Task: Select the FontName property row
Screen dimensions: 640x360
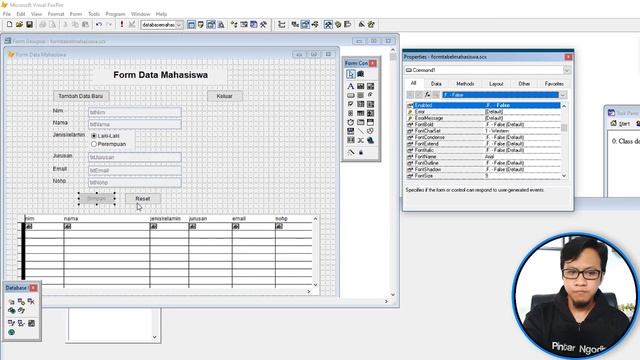Action: pyautogui.click(x=483, y=156)
